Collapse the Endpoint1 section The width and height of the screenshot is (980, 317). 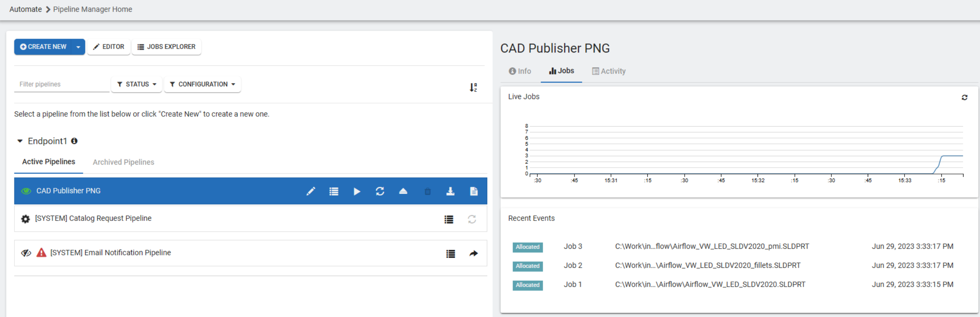[20, 141]
